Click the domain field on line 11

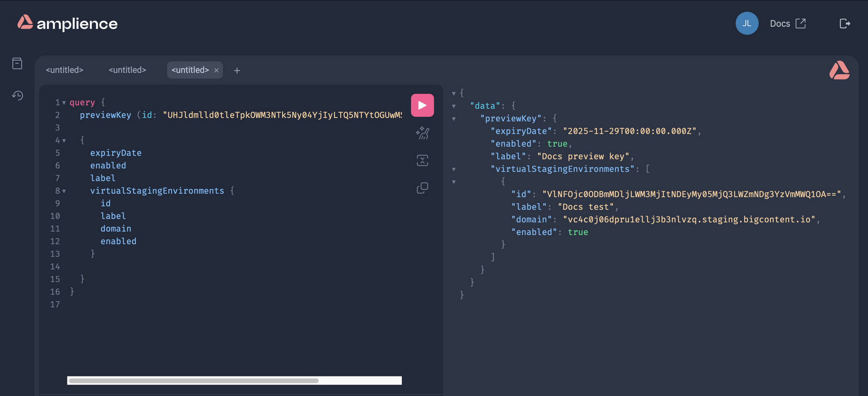(116, 228)
